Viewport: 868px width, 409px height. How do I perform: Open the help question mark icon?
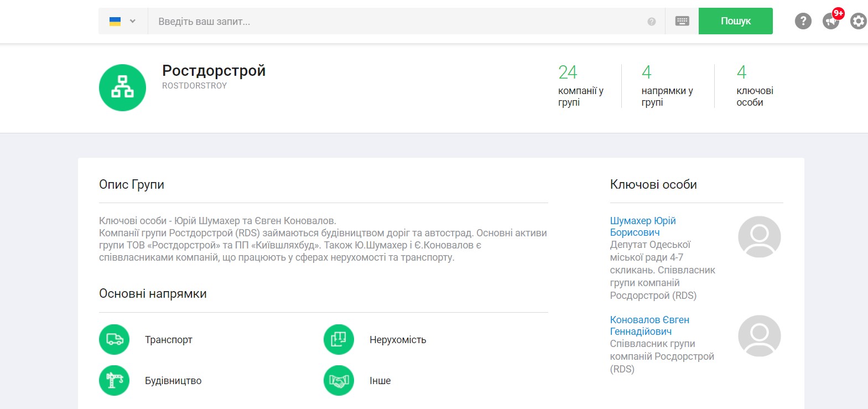[803, 21]
